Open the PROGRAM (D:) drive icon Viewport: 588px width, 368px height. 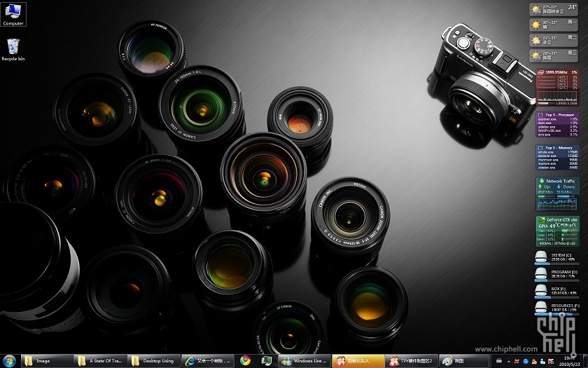coord(540,274)
